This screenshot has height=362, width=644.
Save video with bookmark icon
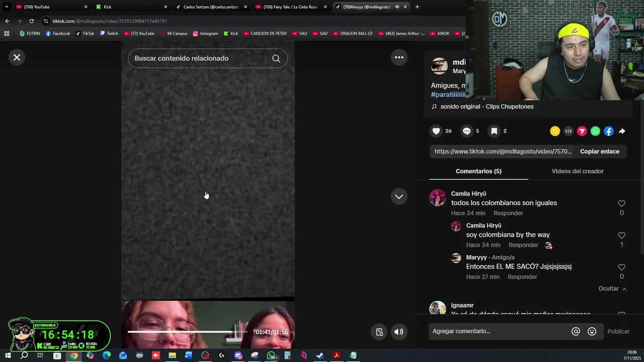(494, 131)
